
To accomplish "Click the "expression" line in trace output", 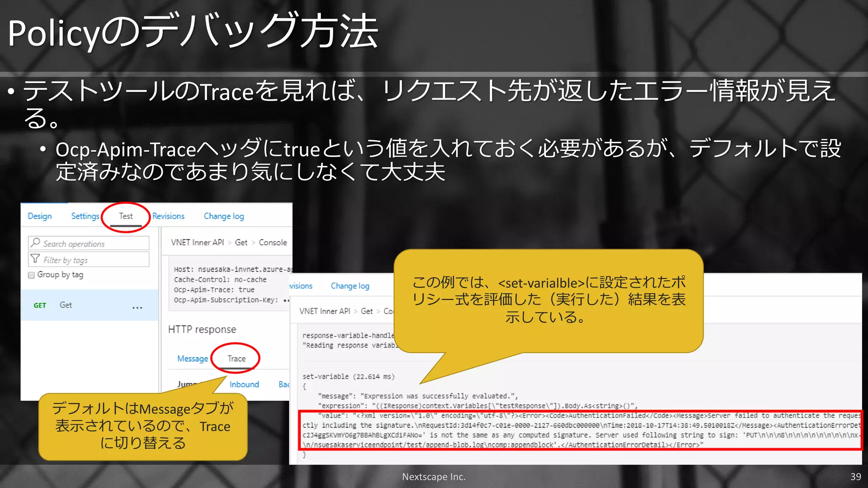I will click(x=478, y=406).
